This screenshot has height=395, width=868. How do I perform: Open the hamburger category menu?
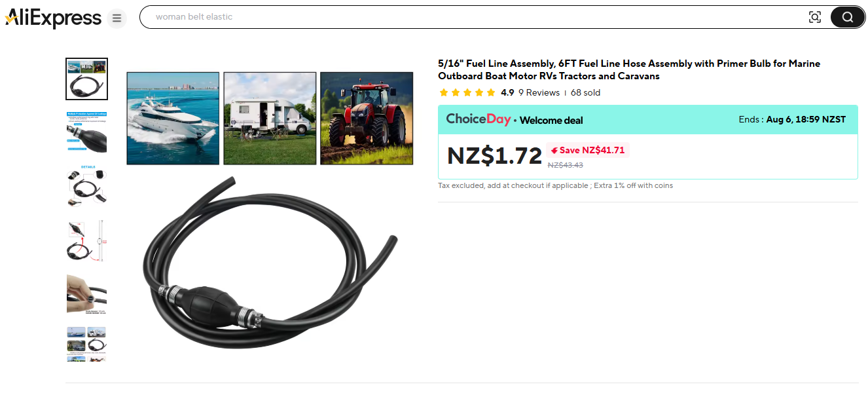point(117,18)
